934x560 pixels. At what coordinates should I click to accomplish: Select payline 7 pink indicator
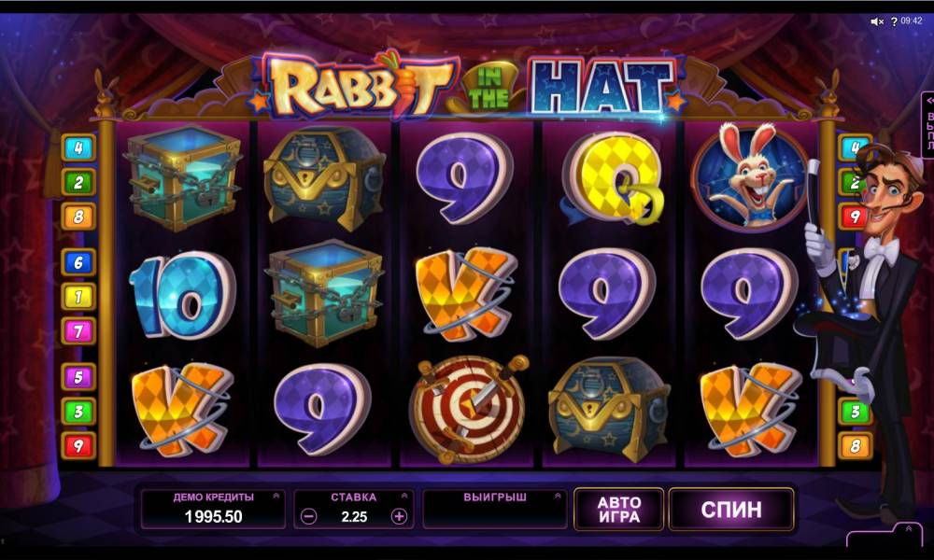tap(78, 331)
